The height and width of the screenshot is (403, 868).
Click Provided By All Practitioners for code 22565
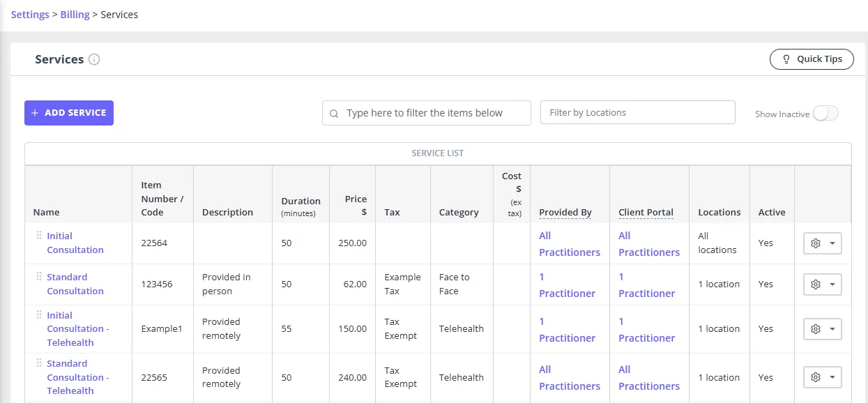tap(570, 378)
